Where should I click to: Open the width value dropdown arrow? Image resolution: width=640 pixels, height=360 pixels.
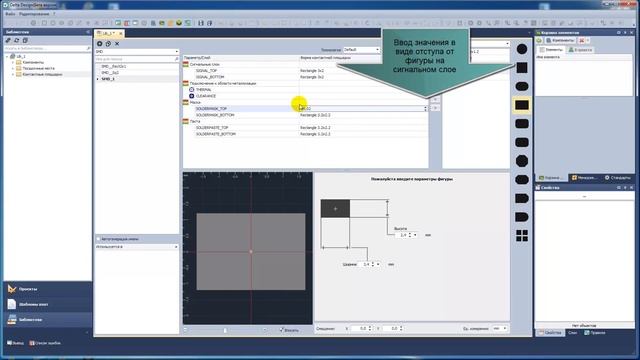click(x=378, y=264)
